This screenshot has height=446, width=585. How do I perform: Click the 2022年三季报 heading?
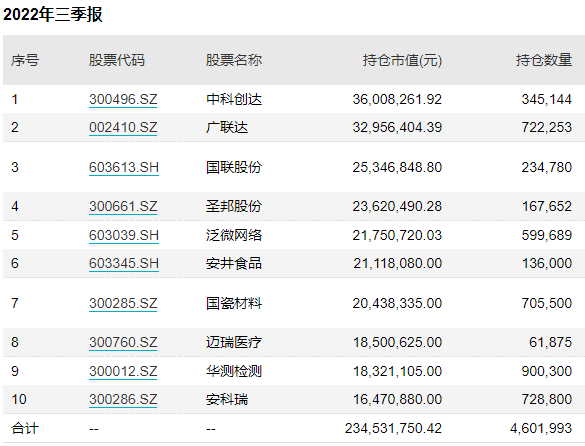click(x=53, y=15)
